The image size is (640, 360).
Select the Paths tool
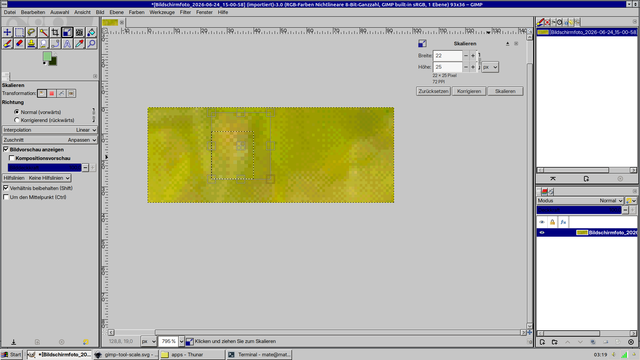tap(55, 44)
